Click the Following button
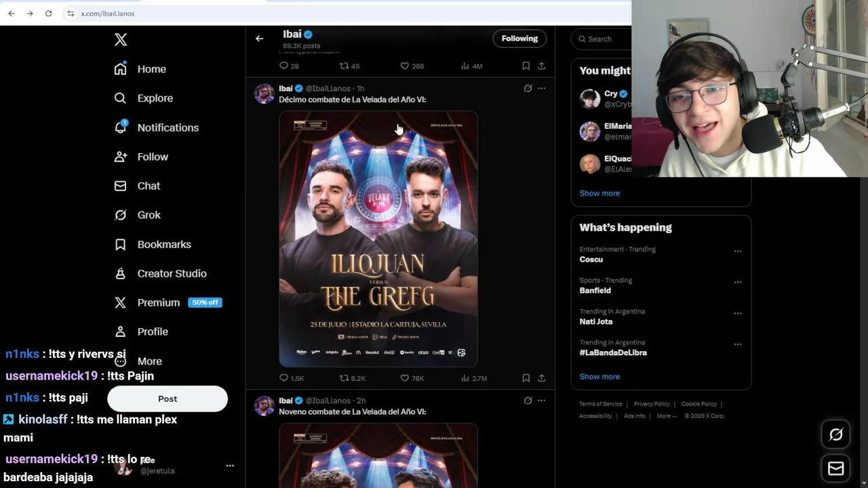This screenshot has height=488, width=868. point(519,39)
